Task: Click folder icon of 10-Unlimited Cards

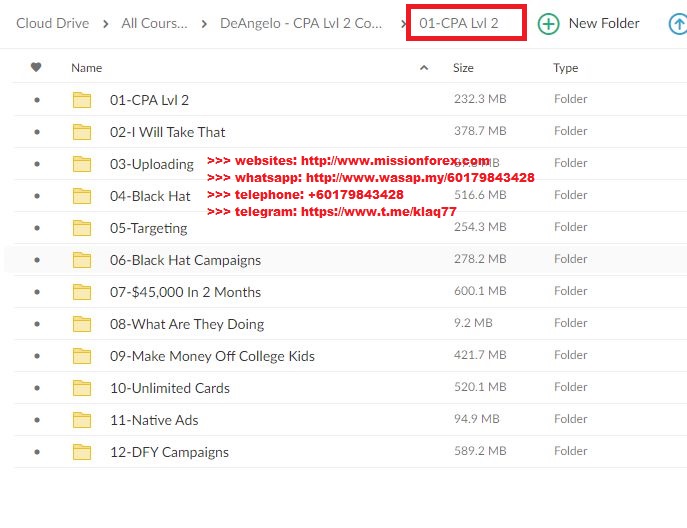Action: 82,388
